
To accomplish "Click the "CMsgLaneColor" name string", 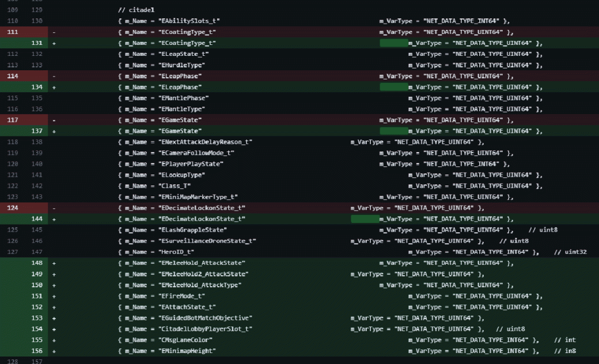I will point(185,340).
